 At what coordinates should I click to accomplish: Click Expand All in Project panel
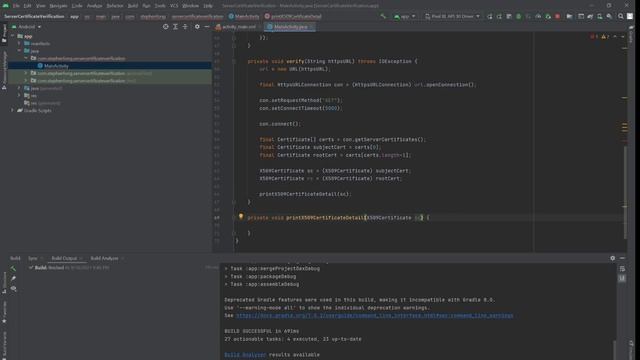point(175,27)
